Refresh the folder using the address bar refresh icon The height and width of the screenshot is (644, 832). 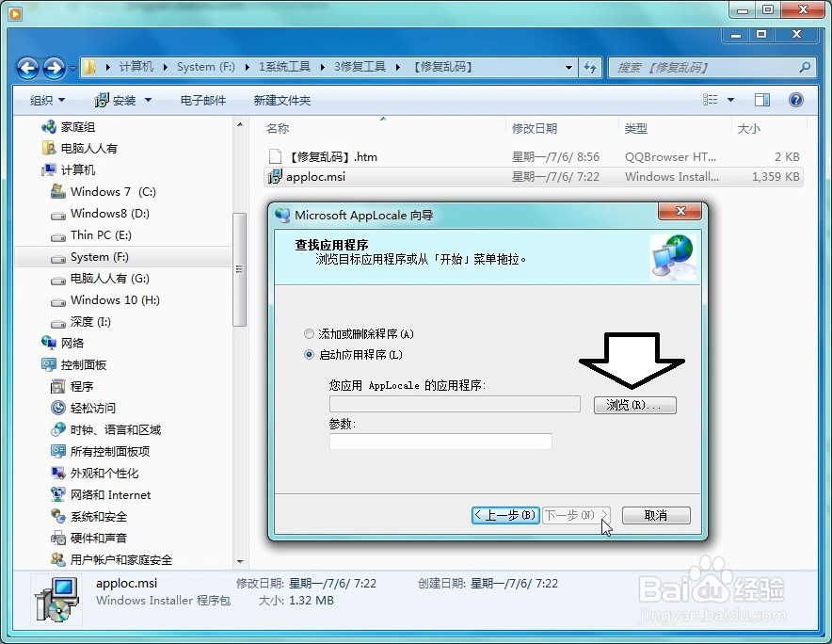tap(590, 68)
